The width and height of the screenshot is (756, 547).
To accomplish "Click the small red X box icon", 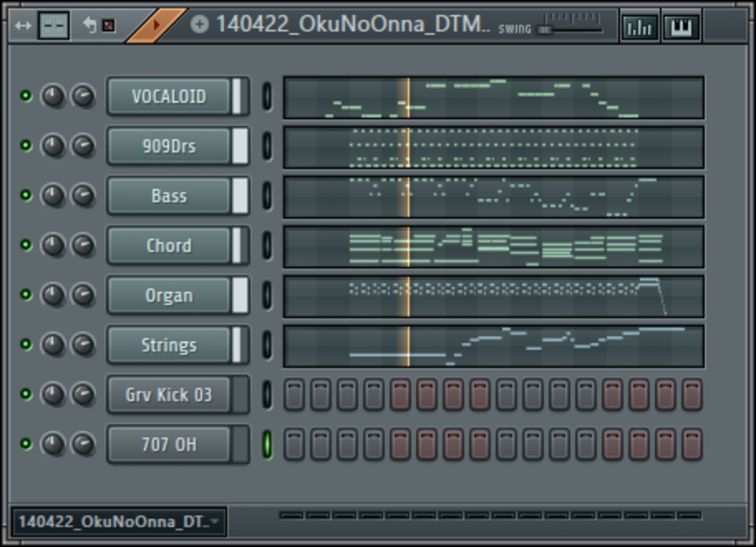I will pos(109,26).
